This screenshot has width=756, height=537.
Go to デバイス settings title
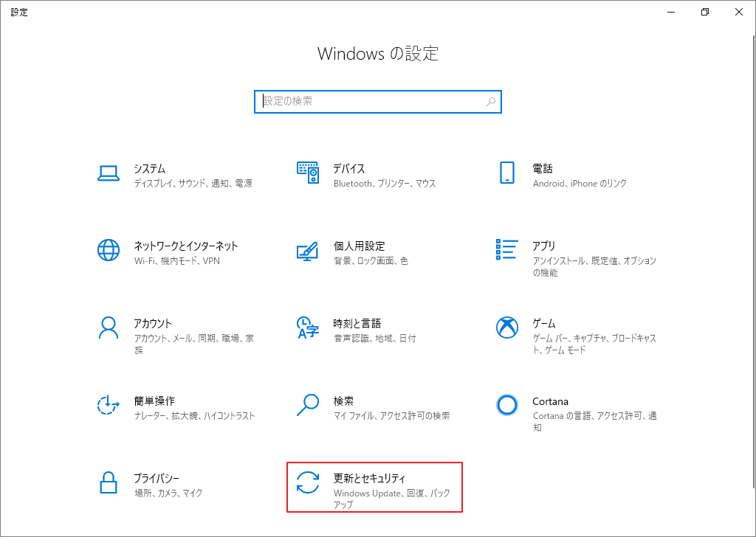[x=349, y=169]
